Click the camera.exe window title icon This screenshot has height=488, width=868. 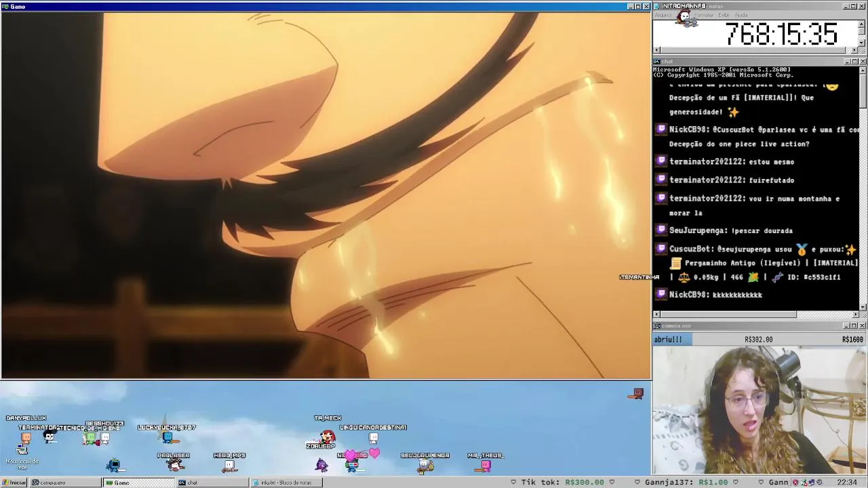point(657,326)
